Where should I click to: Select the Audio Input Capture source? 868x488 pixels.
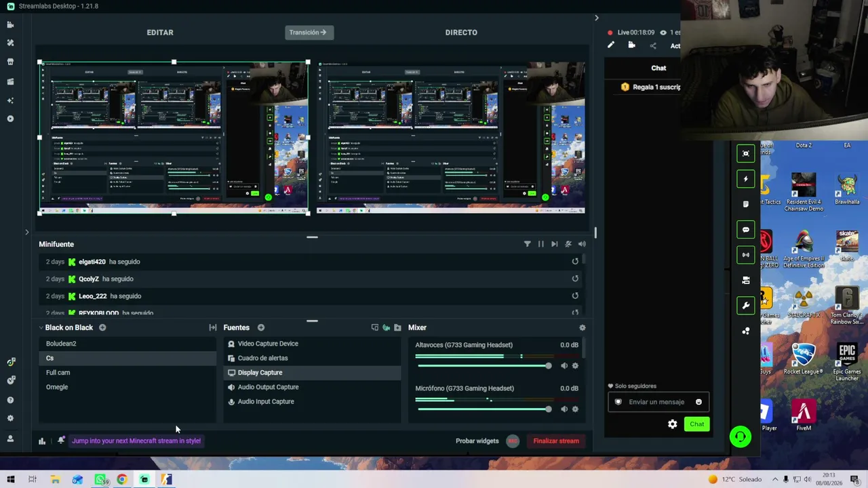(312, 402)
